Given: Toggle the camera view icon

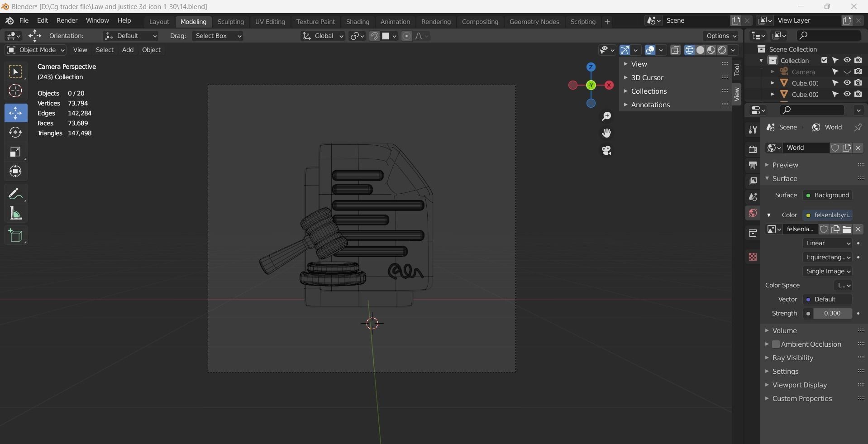Looking at the screenshot, I should [x=606, y=150].
